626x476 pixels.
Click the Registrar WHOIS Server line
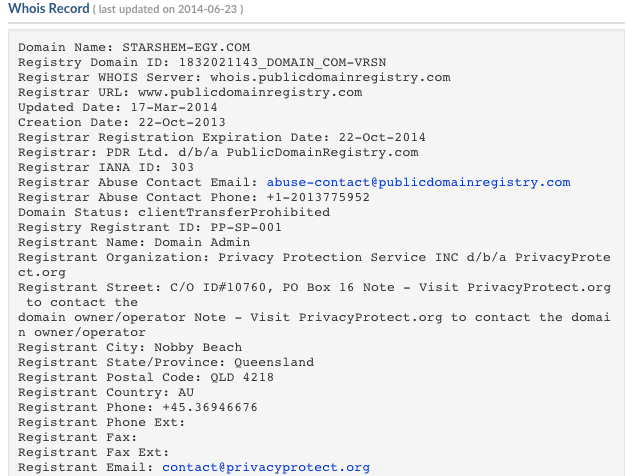click(234, 77)
